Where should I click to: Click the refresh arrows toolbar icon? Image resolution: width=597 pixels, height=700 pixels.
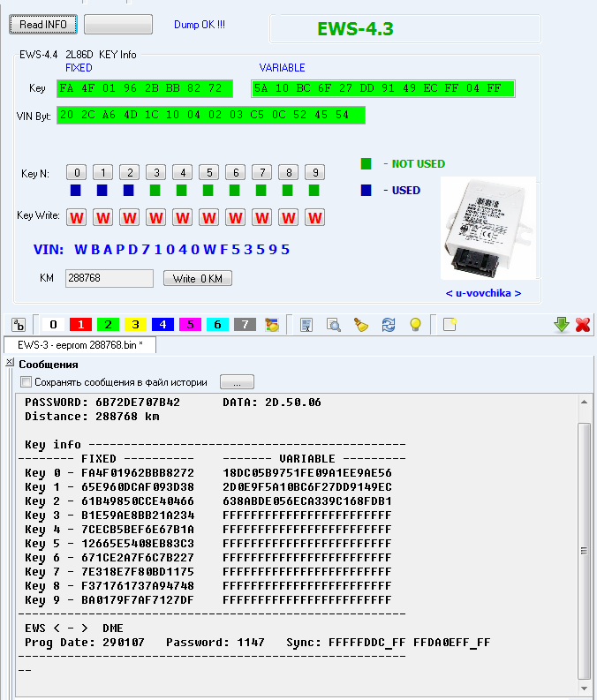point(388,325)
